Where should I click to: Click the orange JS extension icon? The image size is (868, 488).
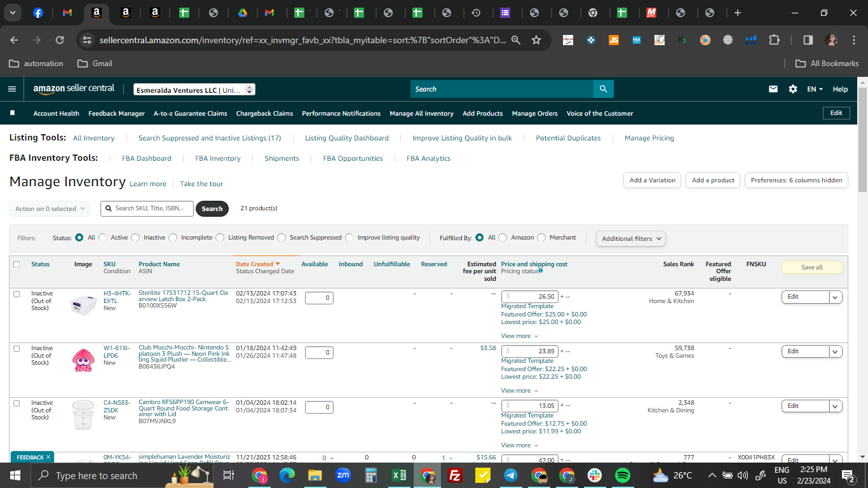click(614, 40)
